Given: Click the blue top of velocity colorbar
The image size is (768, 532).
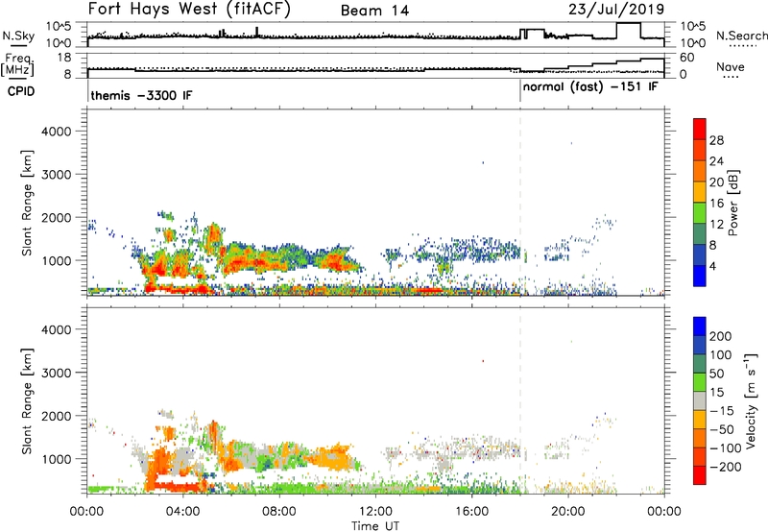Looking at the screenshot, I should (x=700, y=326).
